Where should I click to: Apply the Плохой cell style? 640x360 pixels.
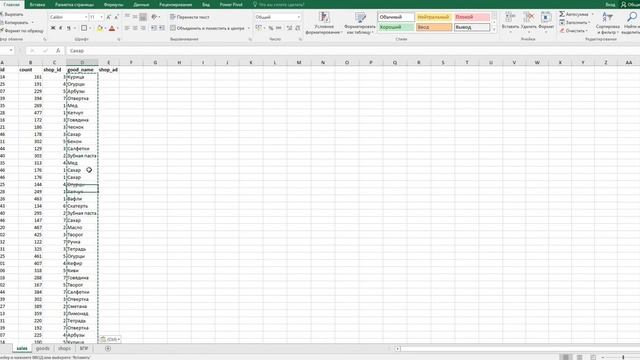coord(472,17)
